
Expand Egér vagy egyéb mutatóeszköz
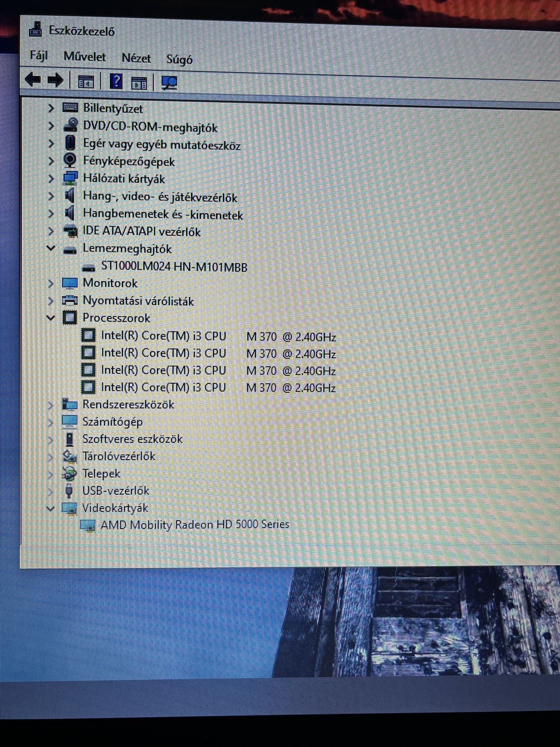[51, 143]
